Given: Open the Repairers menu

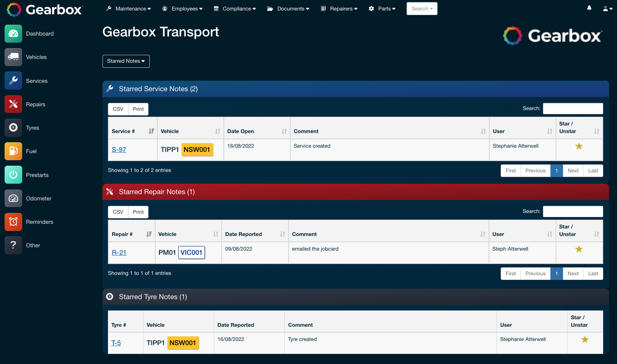Looking at the screenshot, I should pyautogui.click(x=339, y=9).
